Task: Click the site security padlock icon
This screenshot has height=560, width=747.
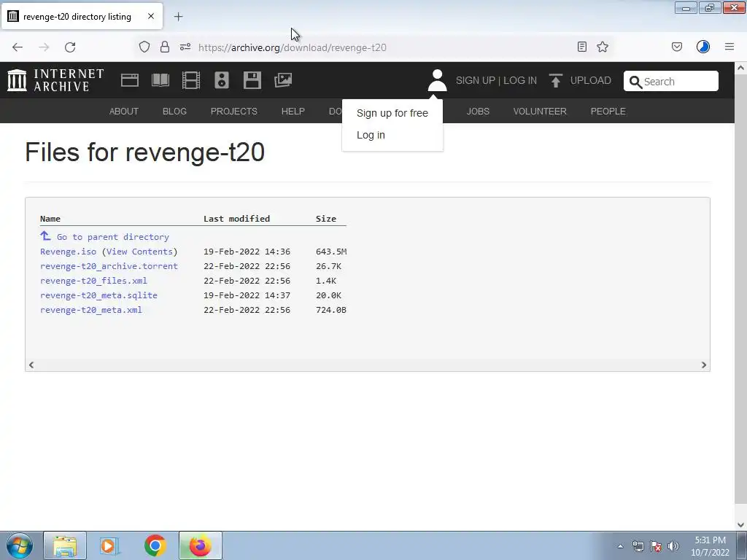Action: (x=165, y=47)
